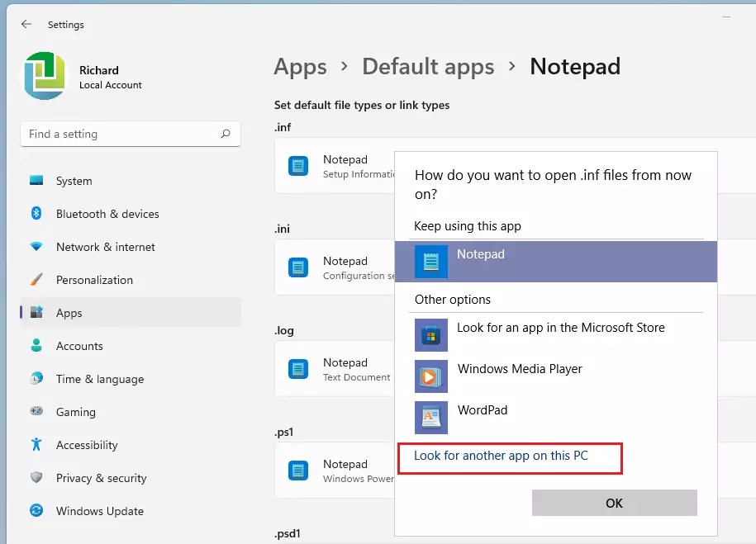
Task: Click the Personalization brush icon
Action: (37, 280)
